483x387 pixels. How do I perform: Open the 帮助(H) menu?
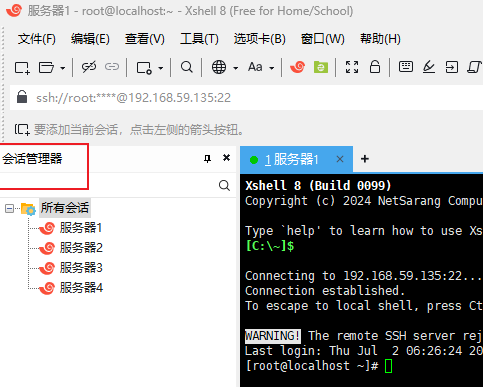(380, 39)
